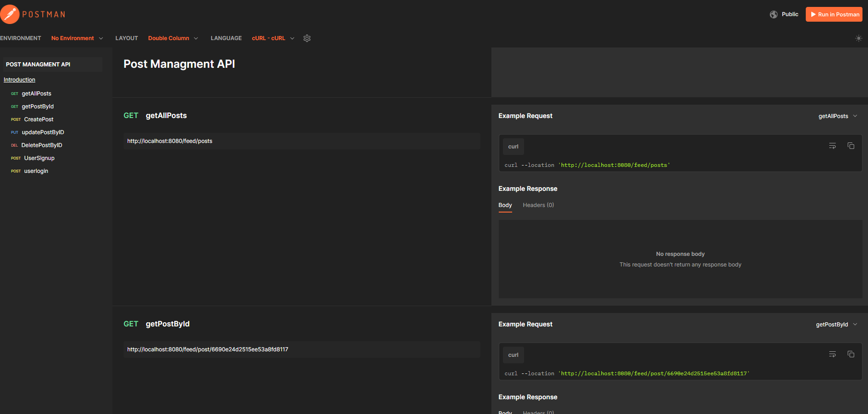Select DeletePostByID in sidebar
This screenshot has height=414, width=868.
point(41,145)
